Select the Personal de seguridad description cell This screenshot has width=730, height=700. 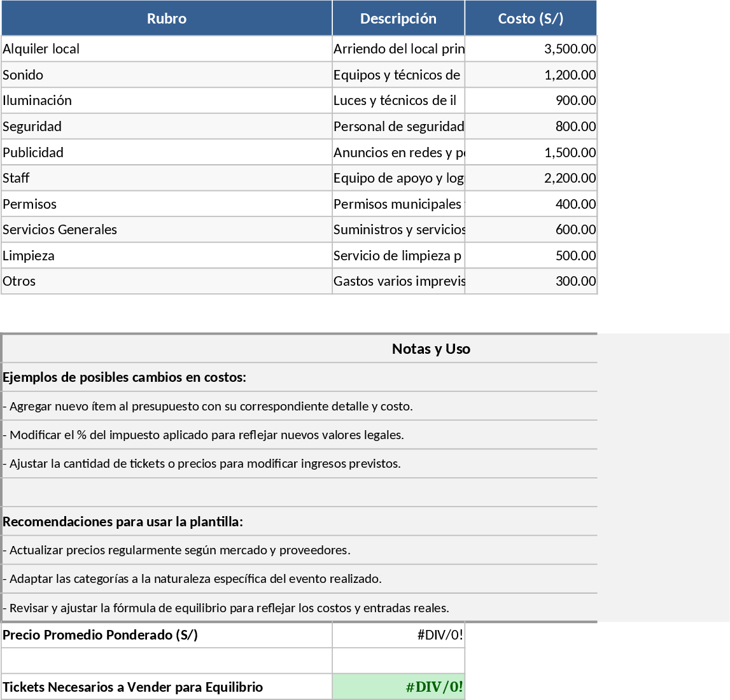(398, 127)
